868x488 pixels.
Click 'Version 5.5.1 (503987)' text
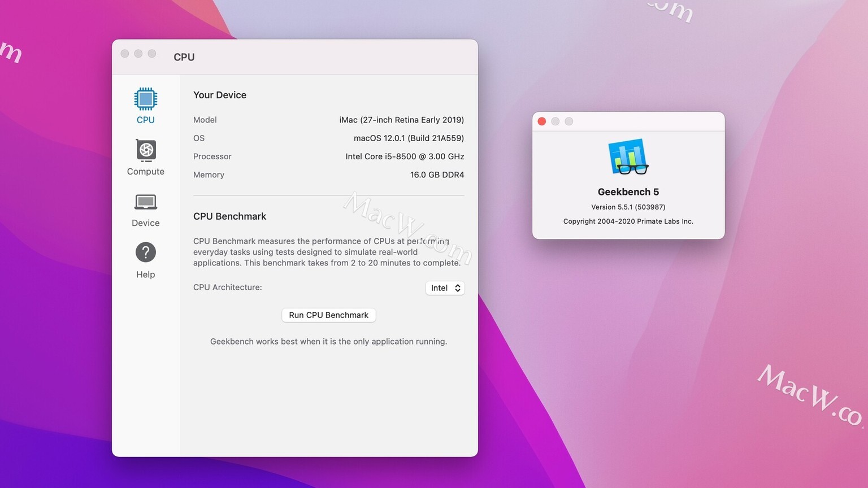(x=628, y=207)
